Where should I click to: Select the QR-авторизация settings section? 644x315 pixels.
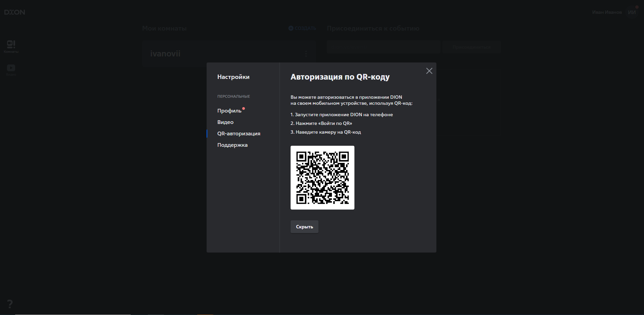click(x=239, y=134)
